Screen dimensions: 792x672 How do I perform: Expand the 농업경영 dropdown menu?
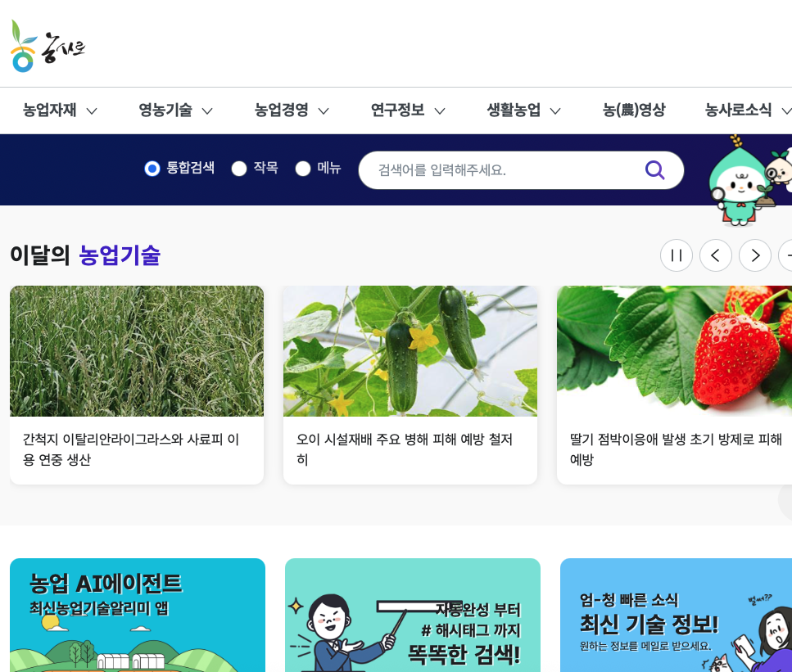click(x=292, y=110)
